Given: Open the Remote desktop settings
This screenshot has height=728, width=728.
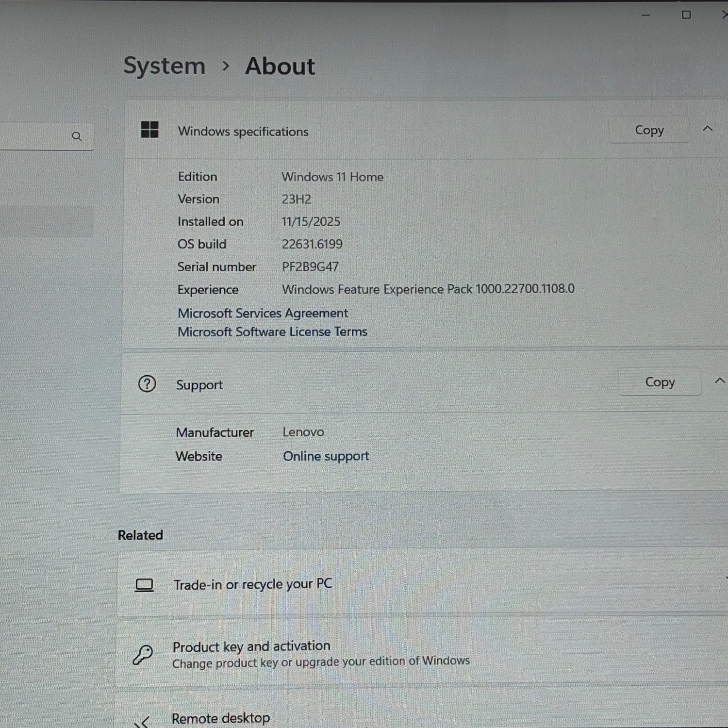Looking at the screenshot, I should [221, 718].
